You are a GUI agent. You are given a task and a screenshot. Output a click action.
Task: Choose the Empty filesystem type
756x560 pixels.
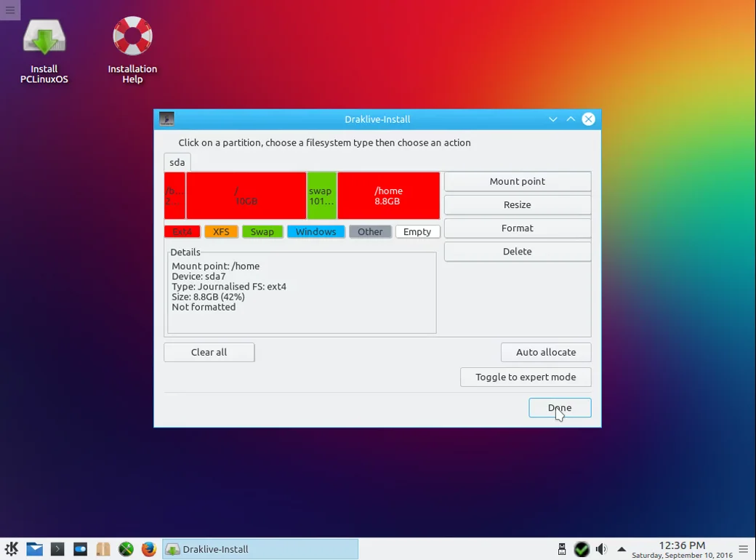[x=417, y=231]
